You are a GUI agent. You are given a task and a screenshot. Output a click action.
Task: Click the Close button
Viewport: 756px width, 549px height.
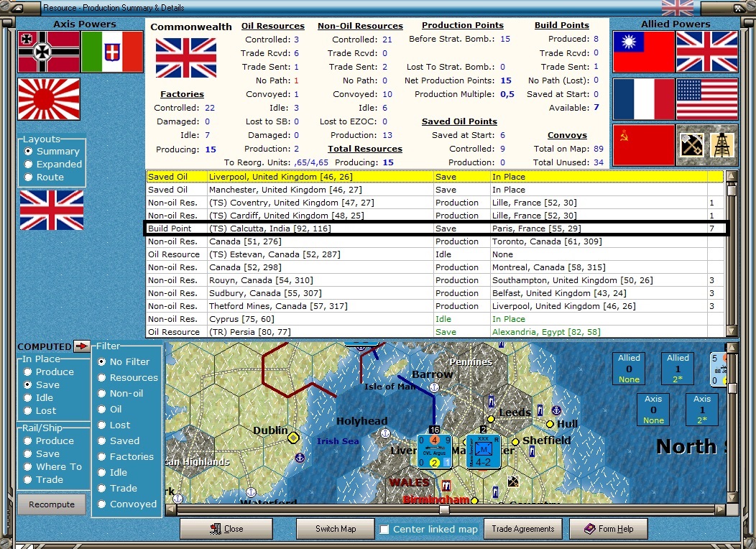[226, 529]
